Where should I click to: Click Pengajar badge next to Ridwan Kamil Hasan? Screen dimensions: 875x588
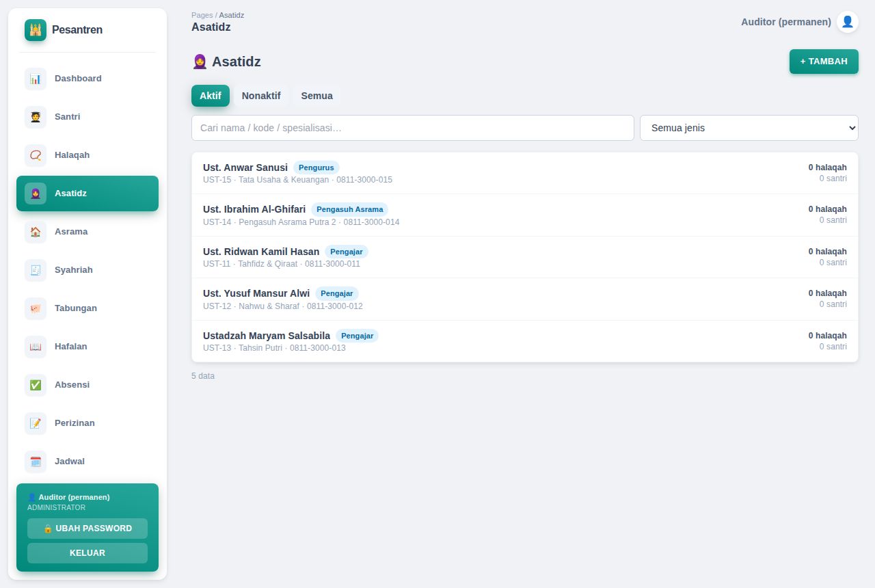(x=347, y=252)
